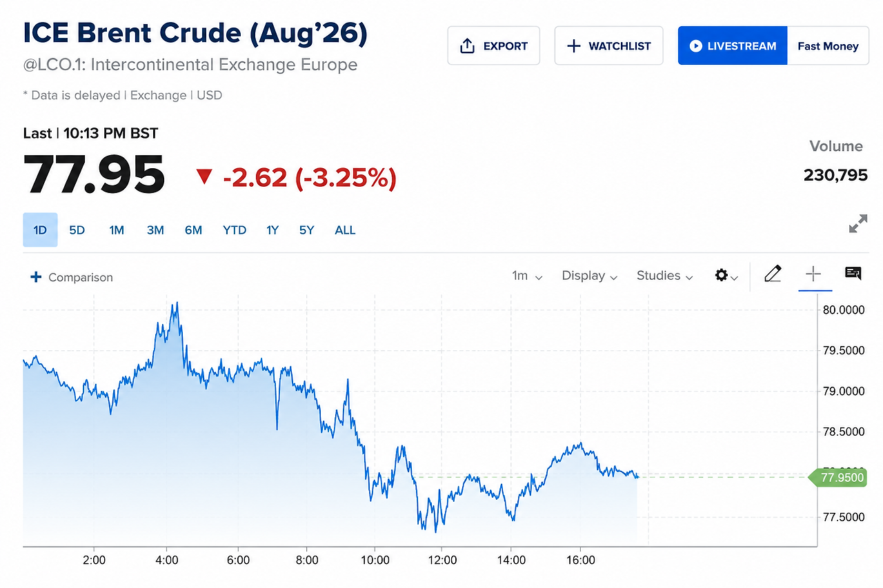This screenshot has height=588, width=883.
Task: Click the Livestream play icon
Action: (695, 46)
